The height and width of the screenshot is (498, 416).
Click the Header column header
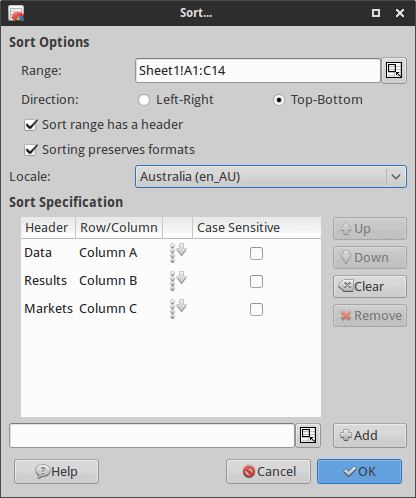48,228
